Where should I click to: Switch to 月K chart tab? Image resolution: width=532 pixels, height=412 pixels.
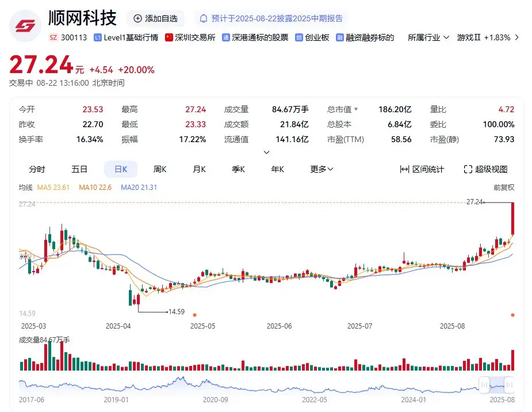point(199,169)
